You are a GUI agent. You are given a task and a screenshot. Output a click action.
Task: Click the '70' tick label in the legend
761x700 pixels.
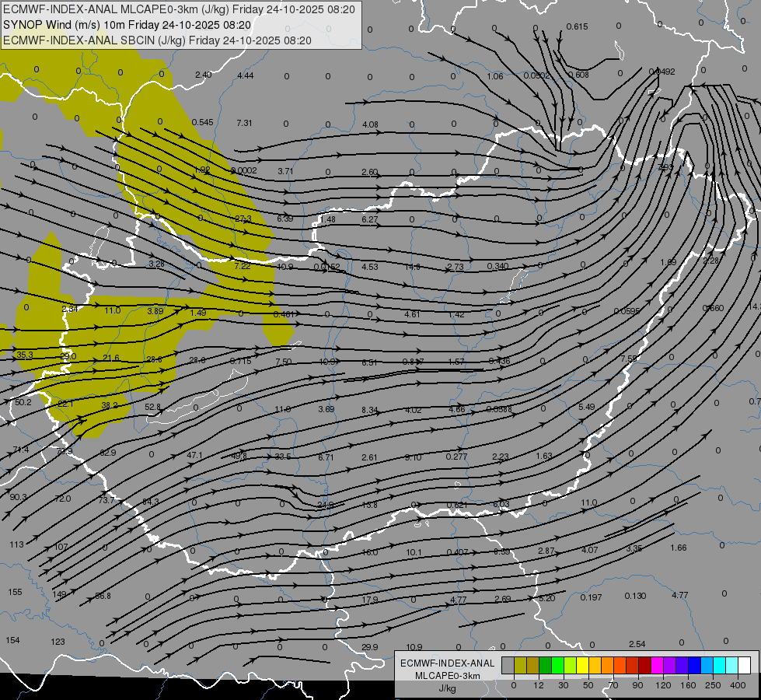point(613,685)
